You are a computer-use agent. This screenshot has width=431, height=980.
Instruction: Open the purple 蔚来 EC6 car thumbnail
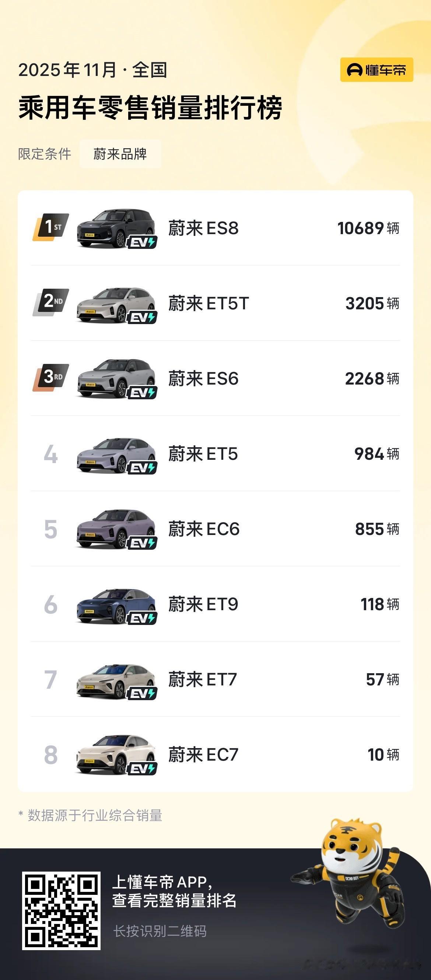coord(116,530)
